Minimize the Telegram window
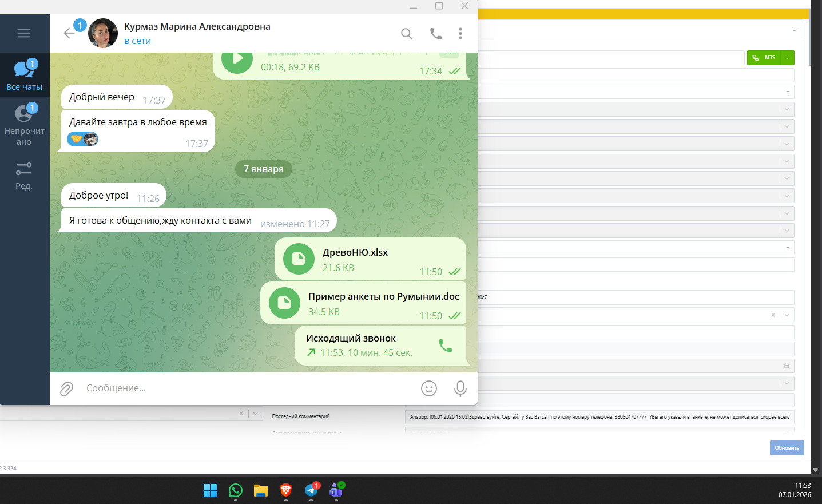 tap(414, 6)
